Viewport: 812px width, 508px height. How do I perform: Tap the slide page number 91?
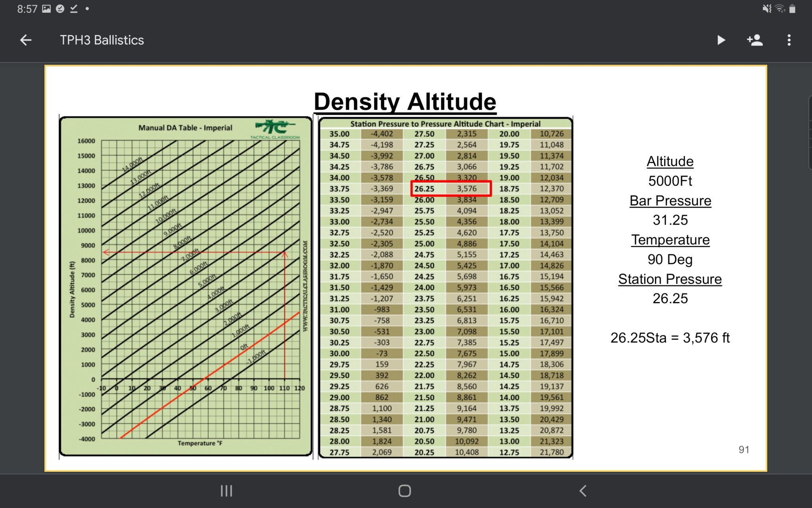click(x=744, y=450)
